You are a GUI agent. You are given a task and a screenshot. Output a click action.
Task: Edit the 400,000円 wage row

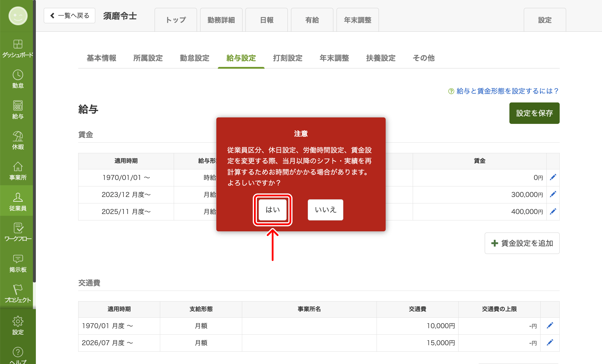(x=553, y=211)
